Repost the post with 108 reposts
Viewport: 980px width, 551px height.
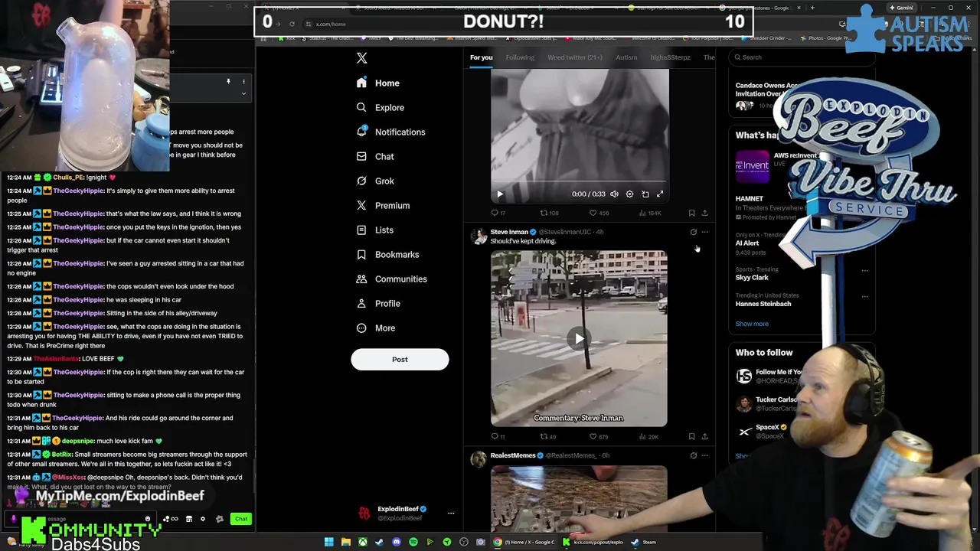(x=549, y=213)
